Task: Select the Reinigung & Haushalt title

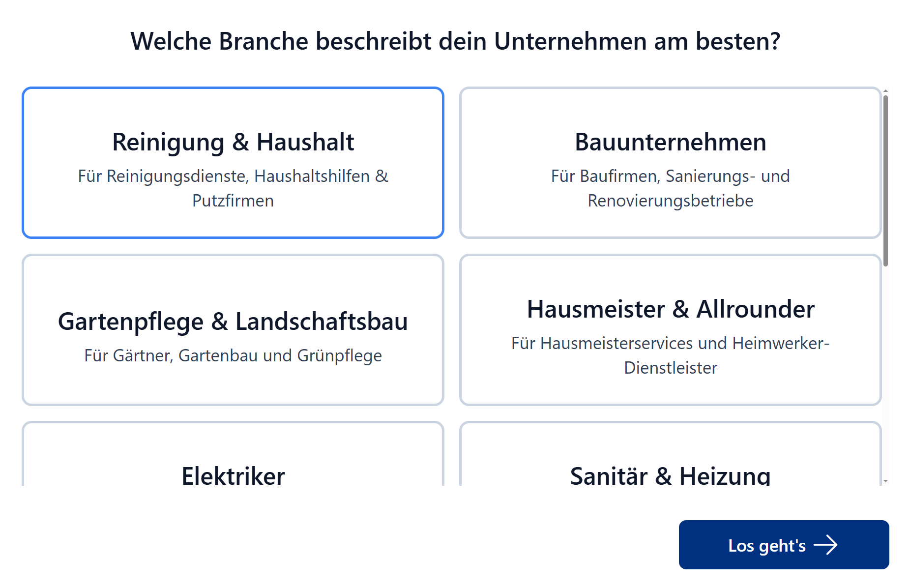Action: 233,142
